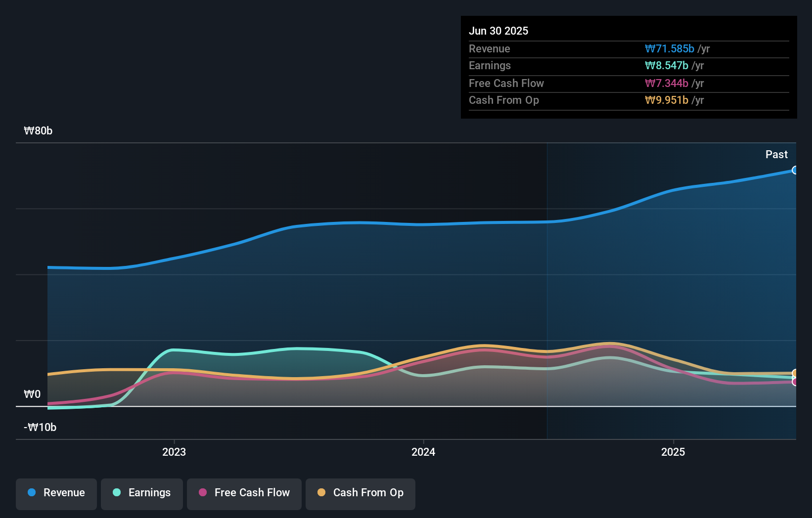Select the 2024 axis label

click(423, 451)
